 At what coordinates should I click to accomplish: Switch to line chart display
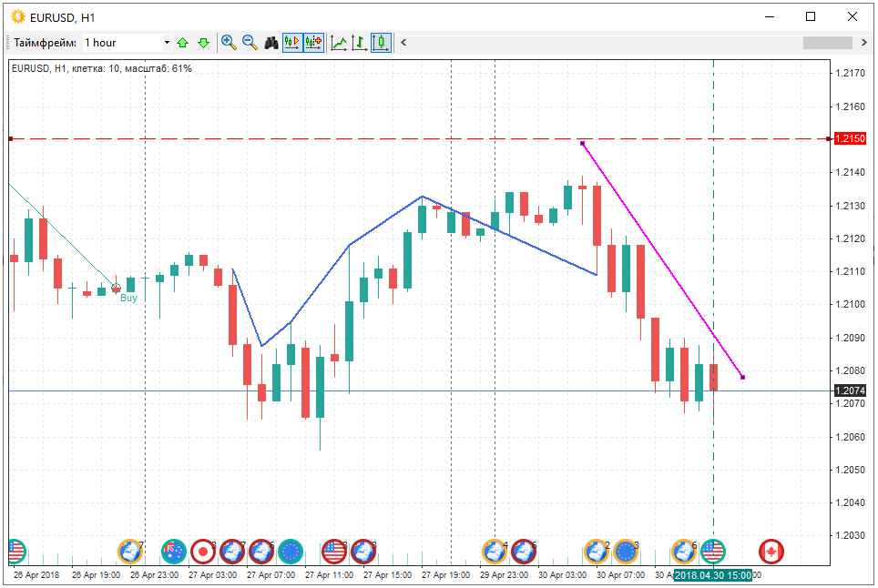click(339, 43)
